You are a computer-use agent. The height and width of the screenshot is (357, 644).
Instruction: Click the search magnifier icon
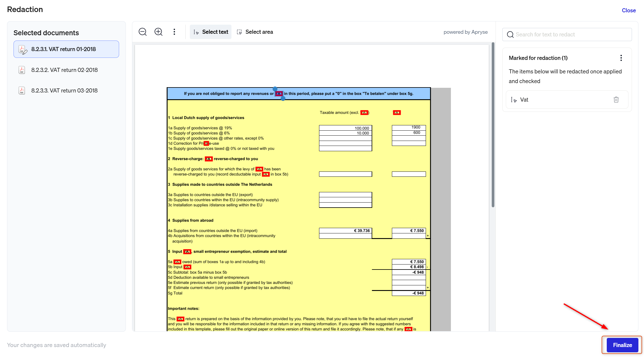click(510, 35)
